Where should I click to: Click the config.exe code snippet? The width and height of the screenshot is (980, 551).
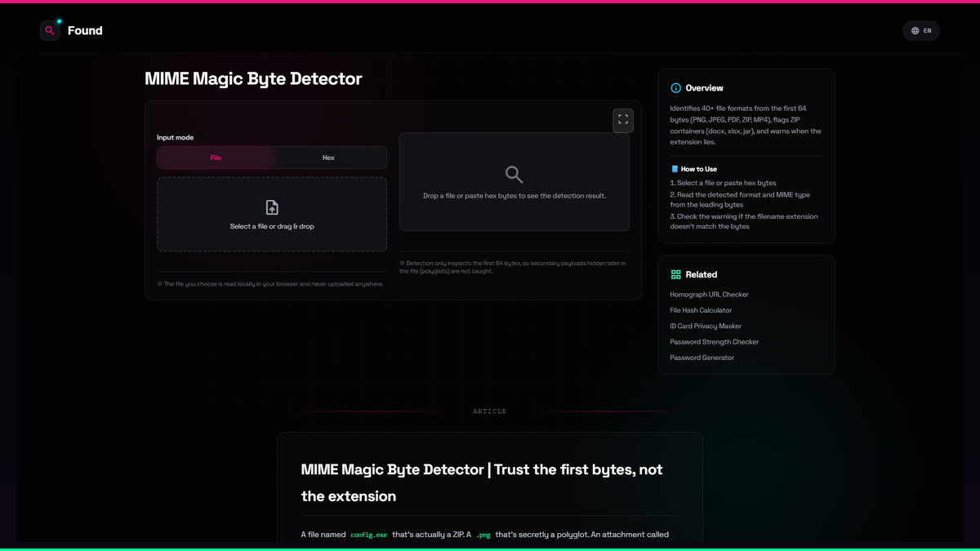[369, 535]
